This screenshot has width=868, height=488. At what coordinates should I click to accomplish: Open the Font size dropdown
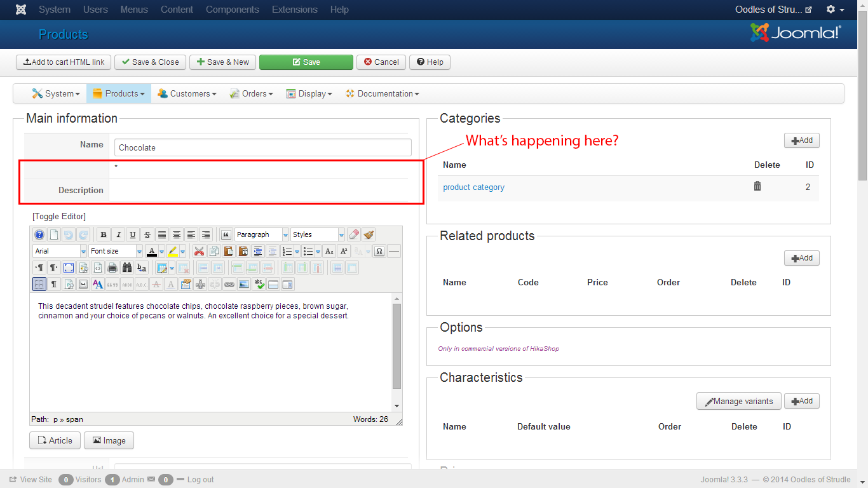[116, 251]
